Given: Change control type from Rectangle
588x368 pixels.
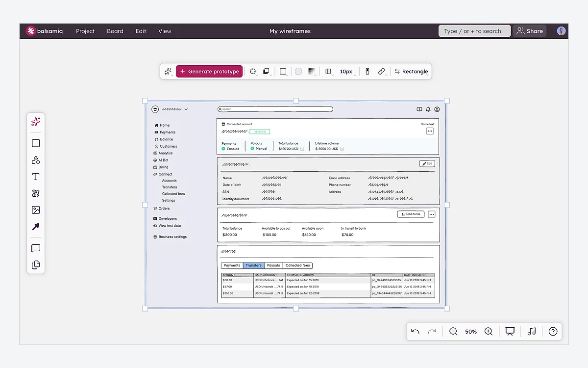Looking at the screenshot, I should (x=411, y=71).
